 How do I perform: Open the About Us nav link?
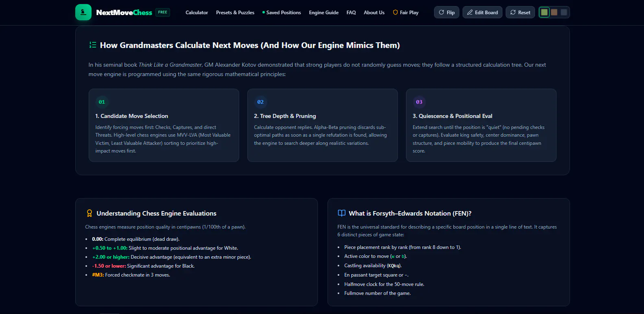374,13
